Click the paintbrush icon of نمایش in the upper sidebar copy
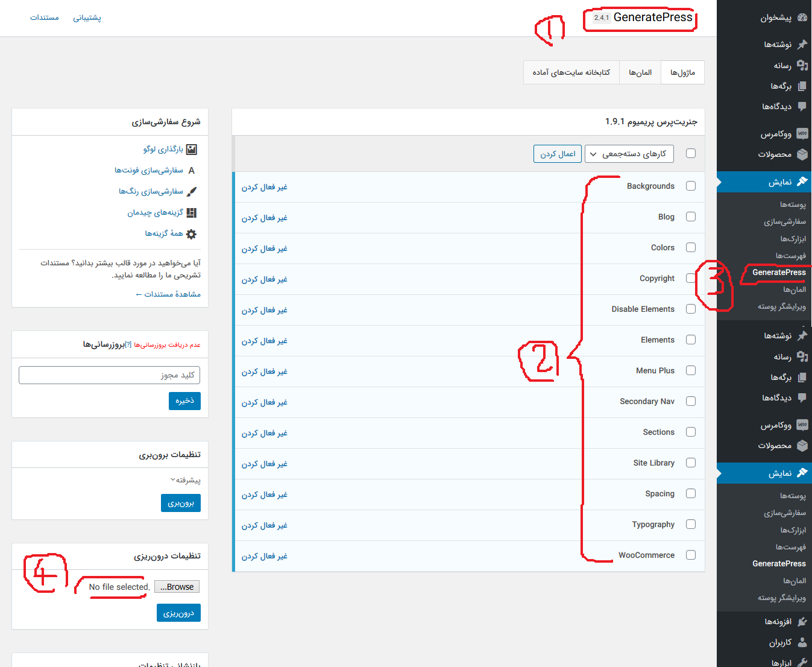812x667 pixels. click(802, 182)
